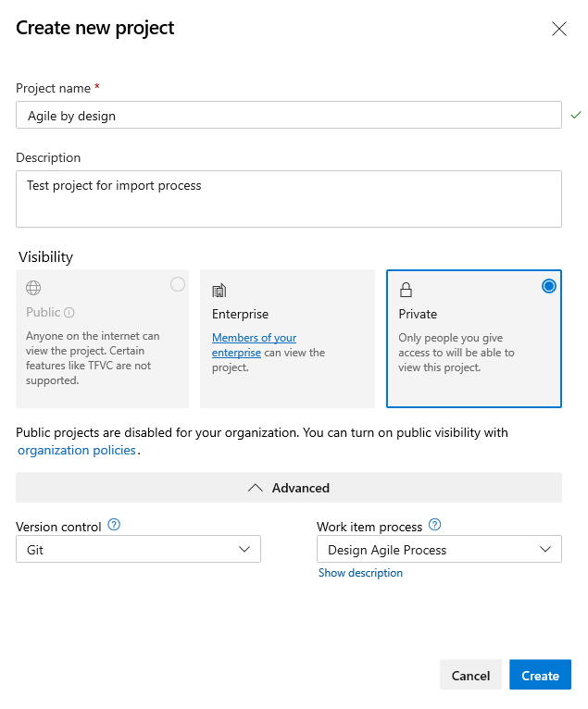Image resolution: width=588 pixels, height=709 pixels.
Task: Open the Version control Git dropdown
Action: point(138,549)
